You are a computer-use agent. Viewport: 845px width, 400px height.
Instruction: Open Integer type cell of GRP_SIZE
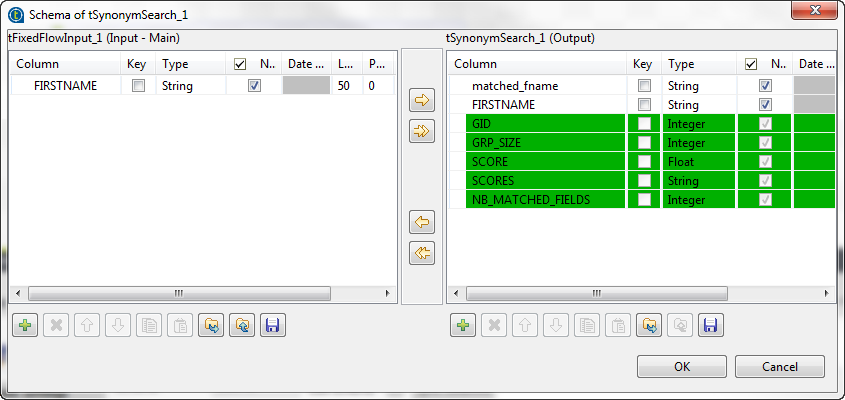[x=699, y=143]
